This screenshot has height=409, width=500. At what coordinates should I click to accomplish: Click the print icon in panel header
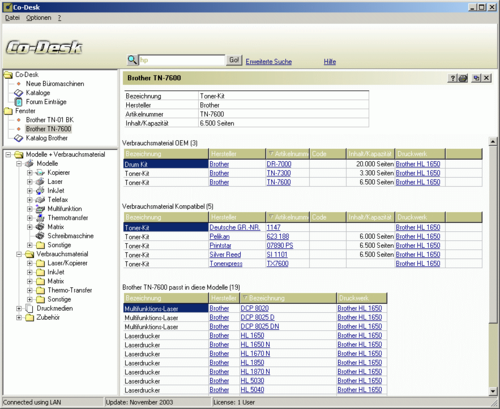tap(463, 78)
